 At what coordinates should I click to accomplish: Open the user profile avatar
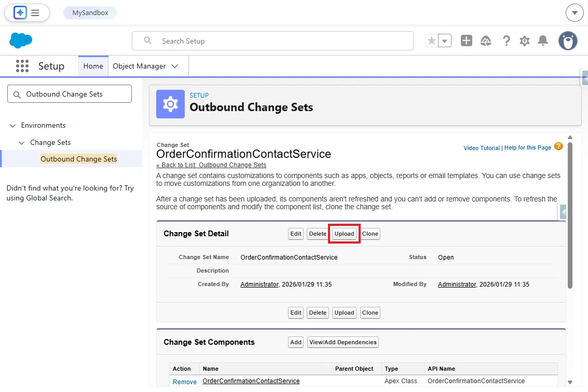pyautogui.click(x=568, y=40)
